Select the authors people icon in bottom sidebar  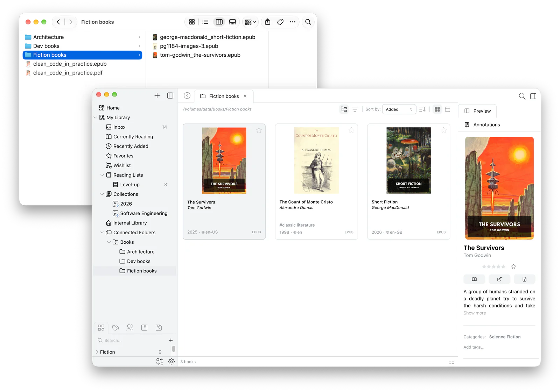[130, 328]
